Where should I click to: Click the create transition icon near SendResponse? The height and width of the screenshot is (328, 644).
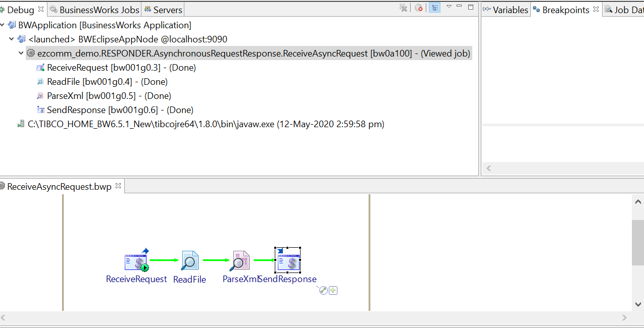(324, 290)
